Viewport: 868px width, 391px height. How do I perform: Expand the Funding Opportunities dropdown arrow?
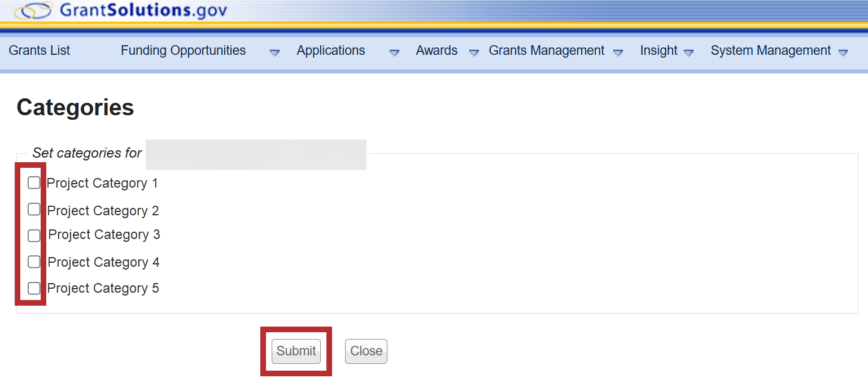274,53
